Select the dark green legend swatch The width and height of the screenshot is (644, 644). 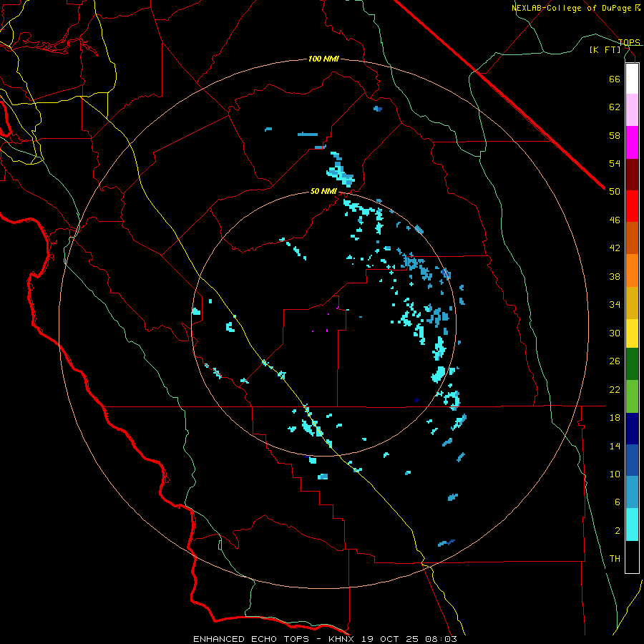pos(632,364)
